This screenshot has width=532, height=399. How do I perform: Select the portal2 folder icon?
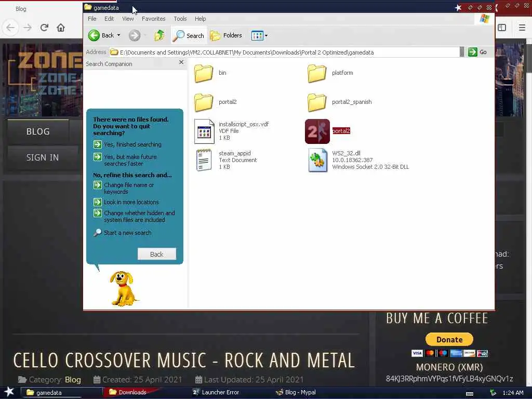(204, 102)
